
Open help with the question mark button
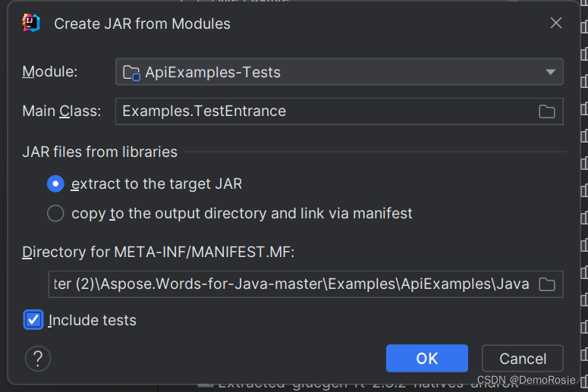pos(38,359)
